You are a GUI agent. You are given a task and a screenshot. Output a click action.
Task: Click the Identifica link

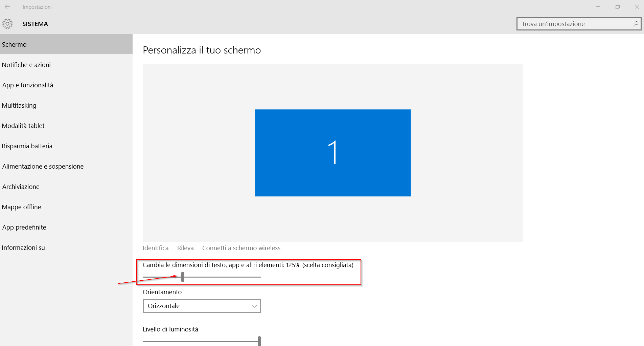(156, 248)
